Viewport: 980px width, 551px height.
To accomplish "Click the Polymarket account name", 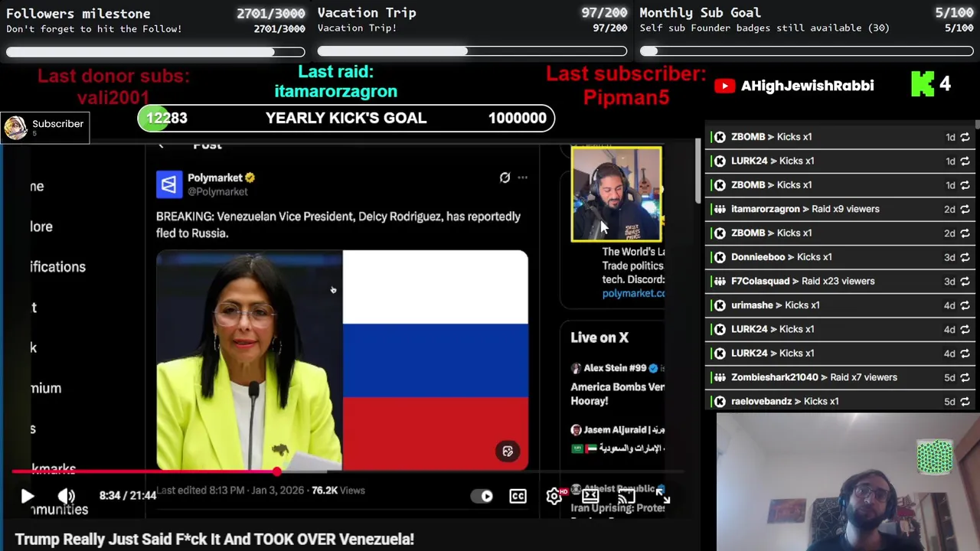I will tap(214, 178).
